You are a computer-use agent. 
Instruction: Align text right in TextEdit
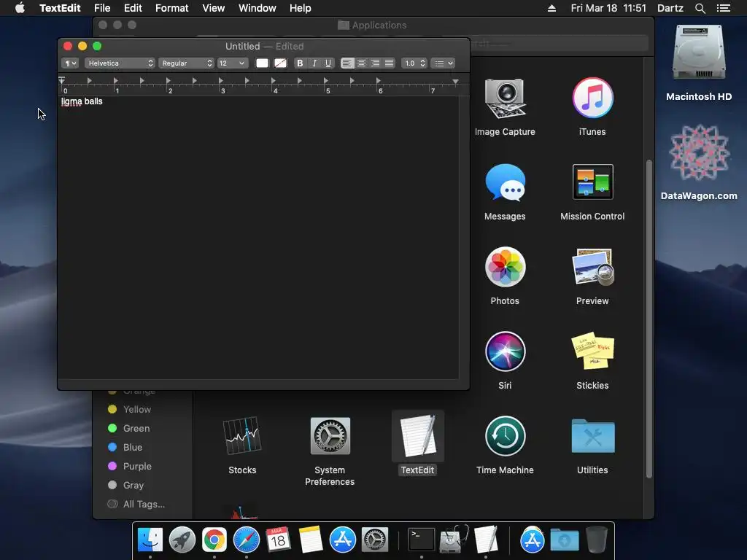coord(376,63)
